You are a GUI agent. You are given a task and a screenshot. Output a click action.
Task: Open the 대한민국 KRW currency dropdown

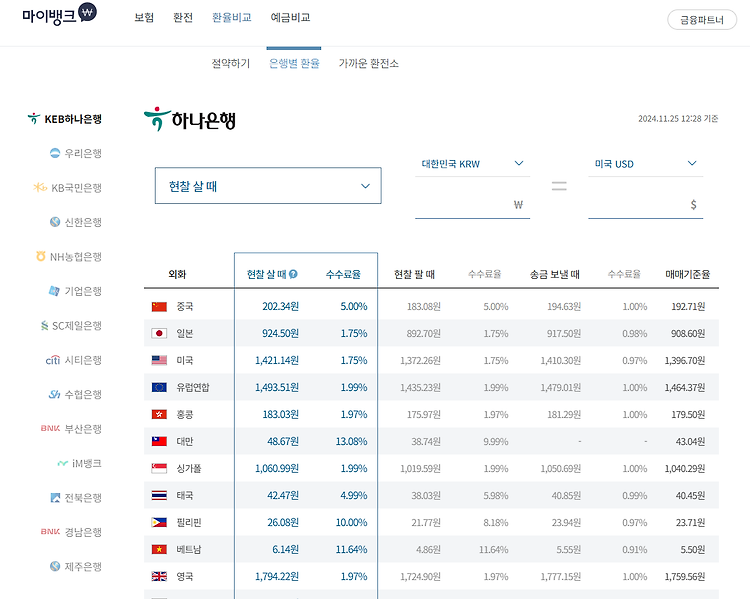tap(472, 164)
